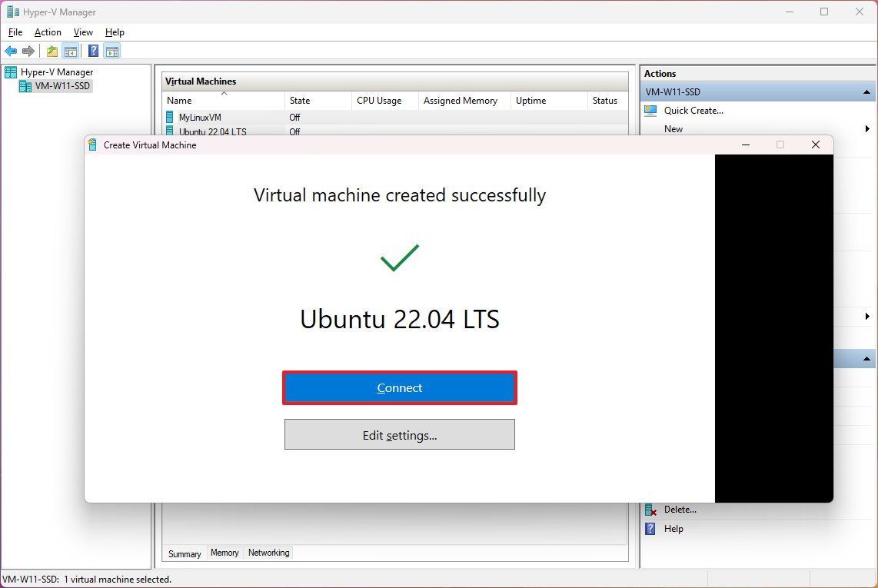
Task: Collapse the VM-W11-SSD actions section
Action: click(867, 91)
